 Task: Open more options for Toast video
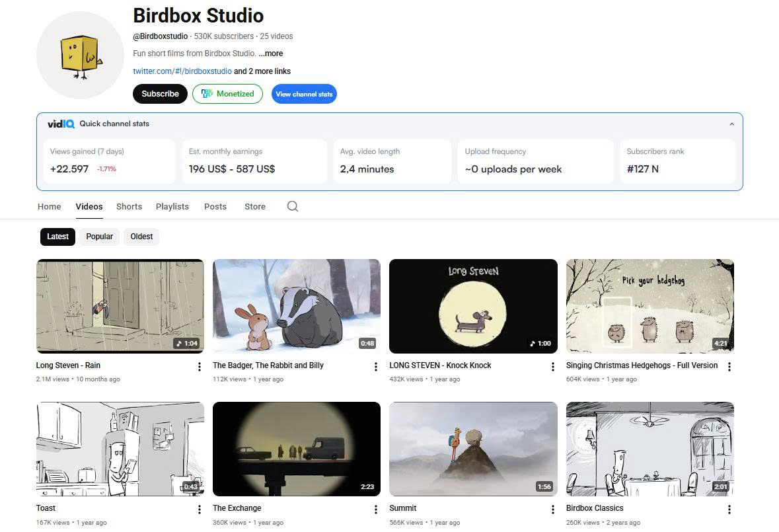click(200, 510)
